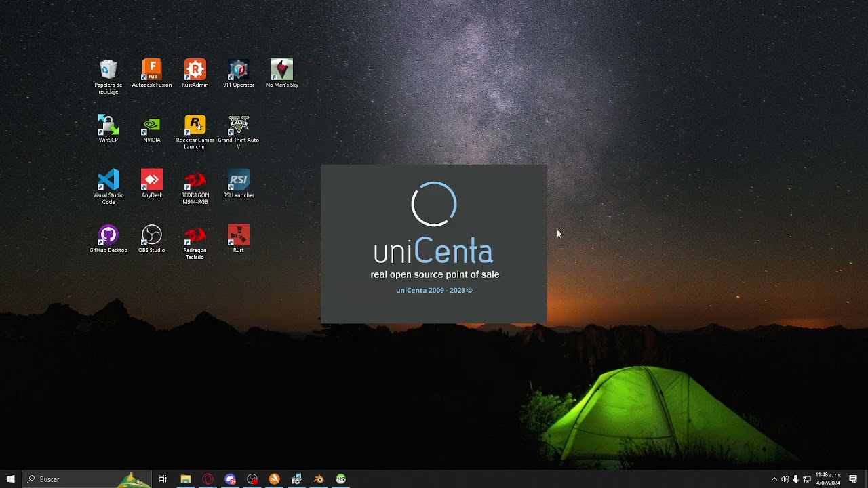Viewport: 868px width, 488px height.
Task: Select the Autodesk Fusion desktop shortcut
Action: click(152, 74)
